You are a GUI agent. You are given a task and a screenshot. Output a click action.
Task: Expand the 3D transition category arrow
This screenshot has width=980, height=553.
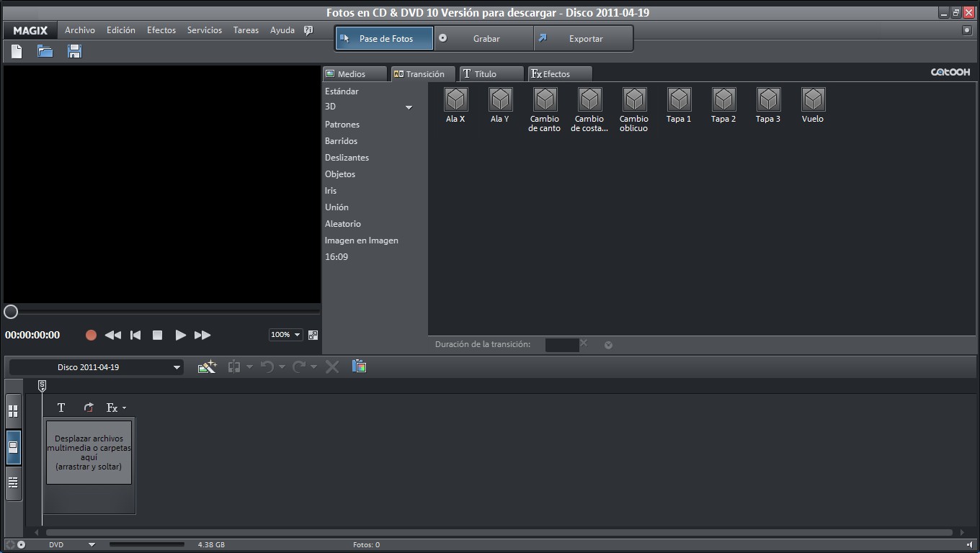(409, 107)
